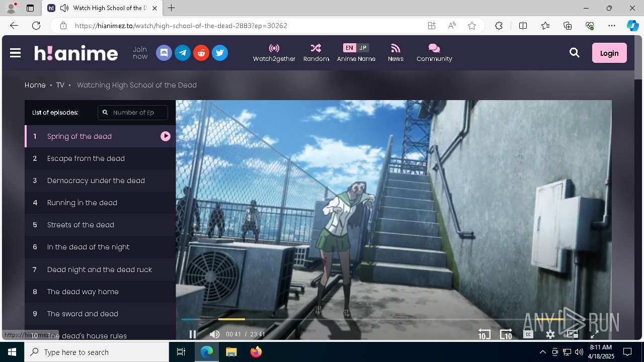Go to TV breadcrumb
Image resolution: width=644 pixels, height=362 pixels.
tap(60, 85)
